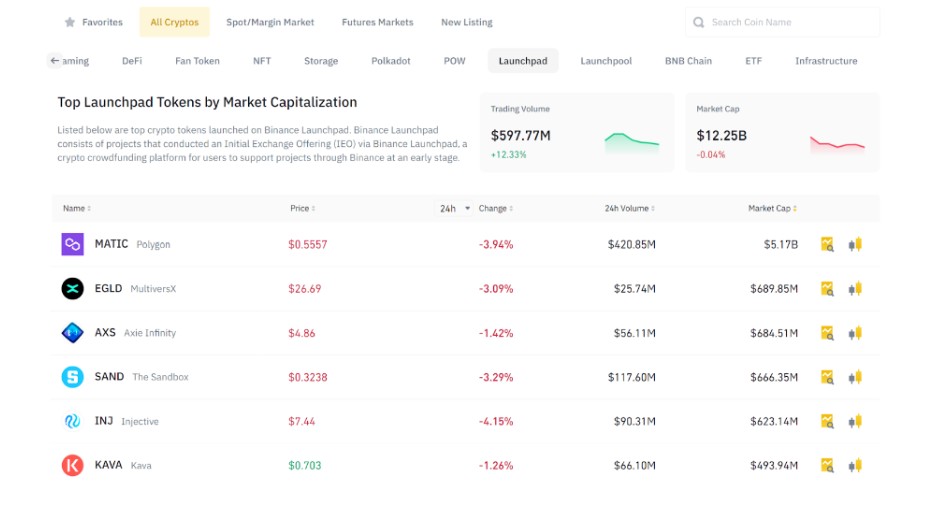Click the $597.77M trading volume value
Image resolution: width=933 pixels, height=506 pixels.
point(521,136)
